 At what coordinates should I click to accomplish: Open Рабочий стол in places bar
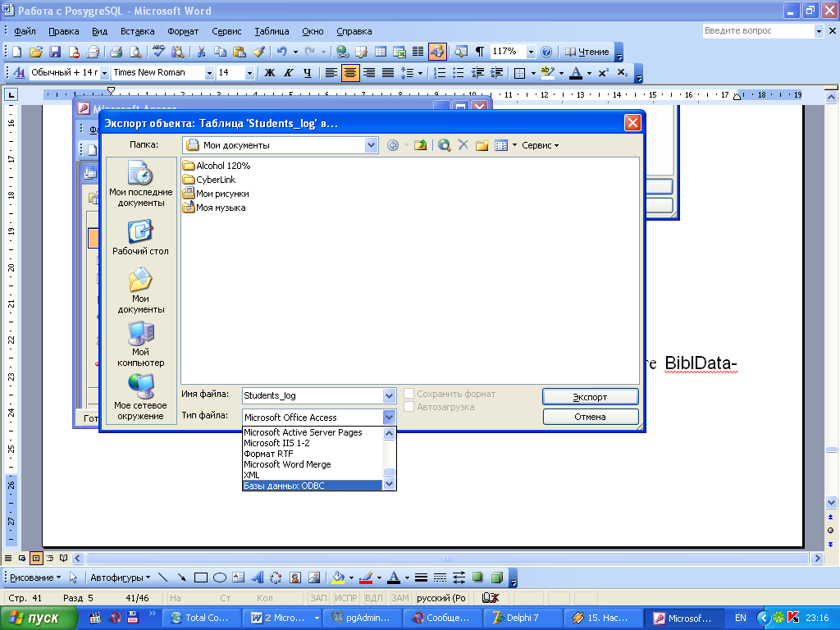(141, 237)
